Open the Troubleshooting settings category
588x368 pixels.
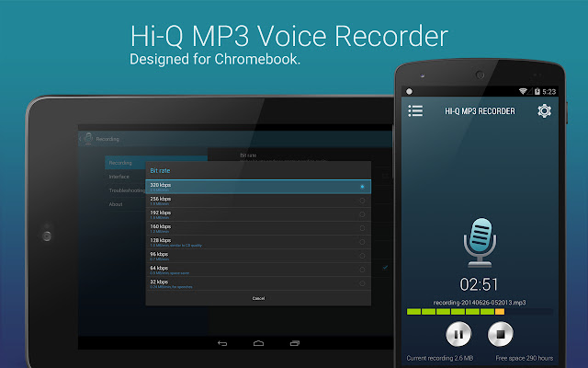point(125,190)
